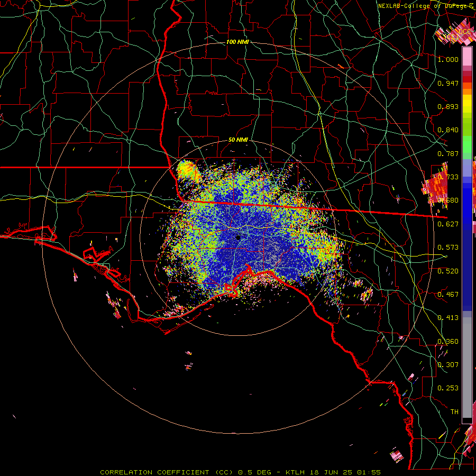476x476 pixels.
Task: Click the pink top segment of the color bar
Action: point(467,57)
